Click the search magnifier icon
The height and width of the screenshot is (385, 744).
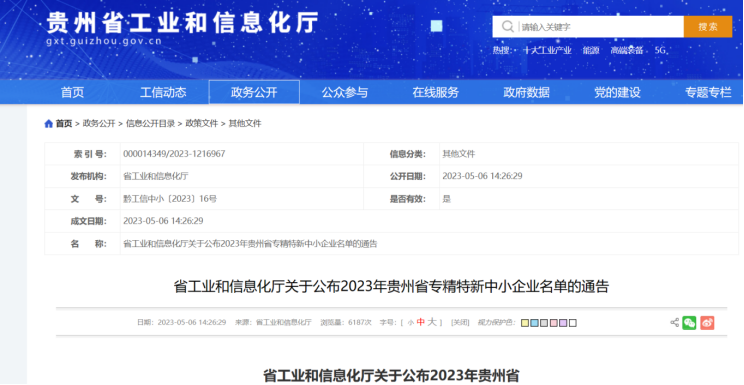click(x=507, y=27)
